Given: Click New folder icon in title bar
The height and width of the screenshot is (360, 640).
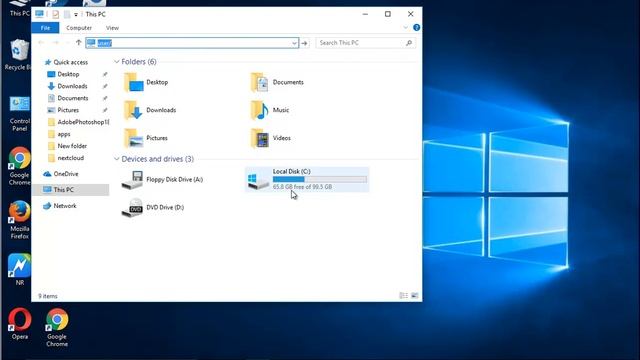Looking at the screenshot, I should click(67, 14).
